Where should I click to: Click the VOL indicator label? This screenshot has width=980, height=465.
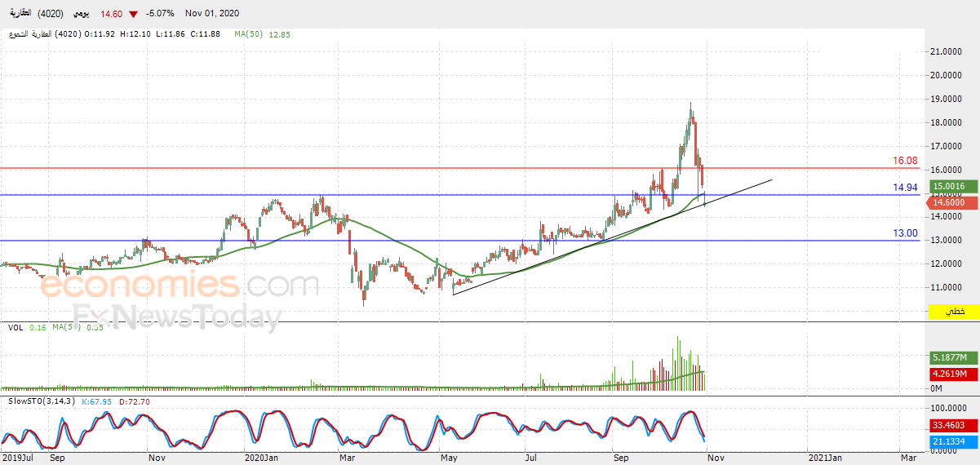click(15, 327)
